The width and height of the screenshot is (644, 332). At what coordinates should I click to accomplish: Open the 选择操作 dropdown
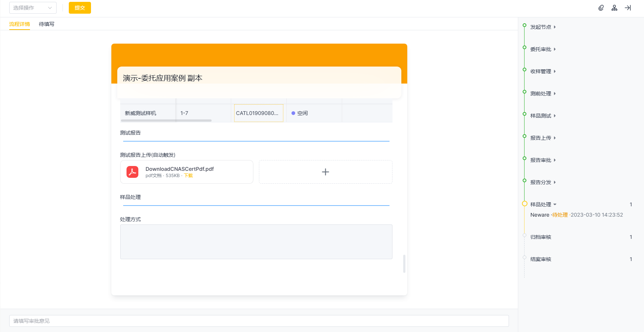coord(33,8)
